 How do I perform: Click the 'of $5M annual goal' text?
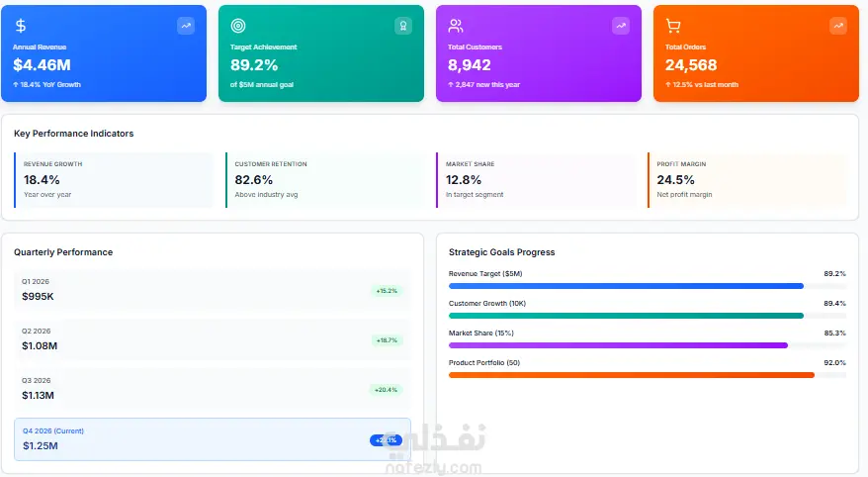pyautogui.click(x=262, y=85)
